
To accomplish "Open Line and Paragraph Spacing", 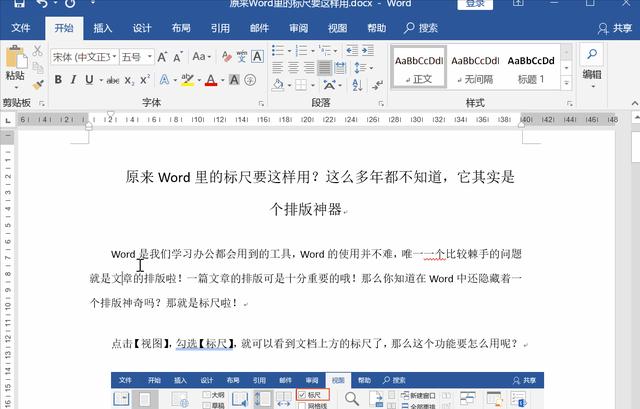I will [358, 68].
